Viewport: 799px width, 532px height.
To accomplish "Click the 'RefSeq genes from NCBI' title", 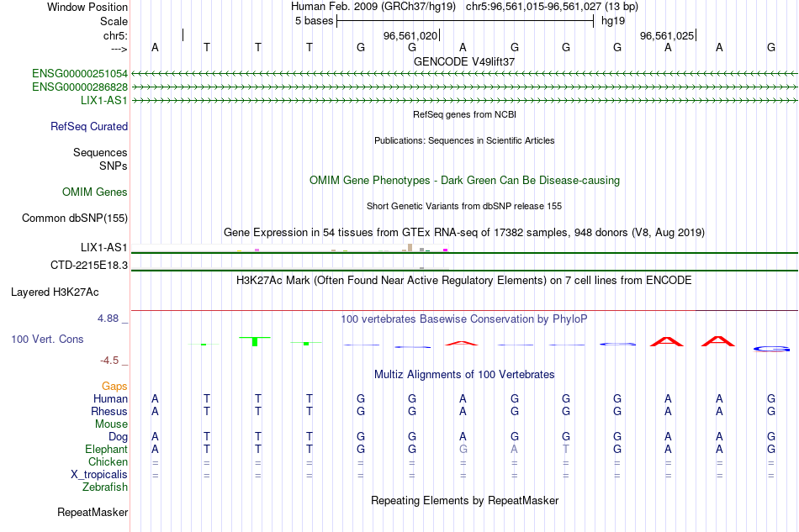I will pyautogui.click(x=464, y=114).
